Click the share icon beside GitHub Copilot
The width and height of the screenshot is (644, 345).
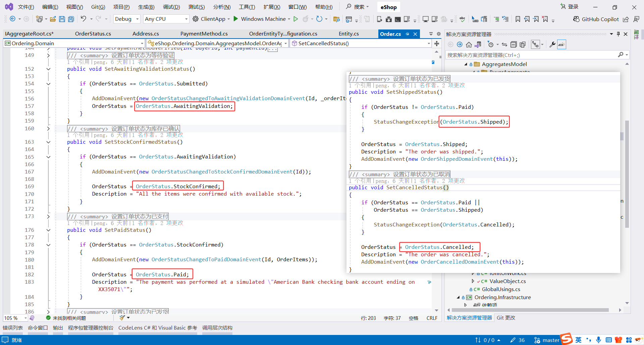626,19
